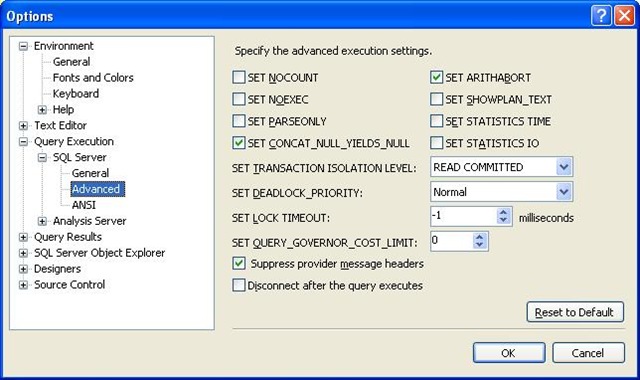Dismiss dialog with Cancel button
The width and height of the screenshot is (640, 380).
point(588,353)
